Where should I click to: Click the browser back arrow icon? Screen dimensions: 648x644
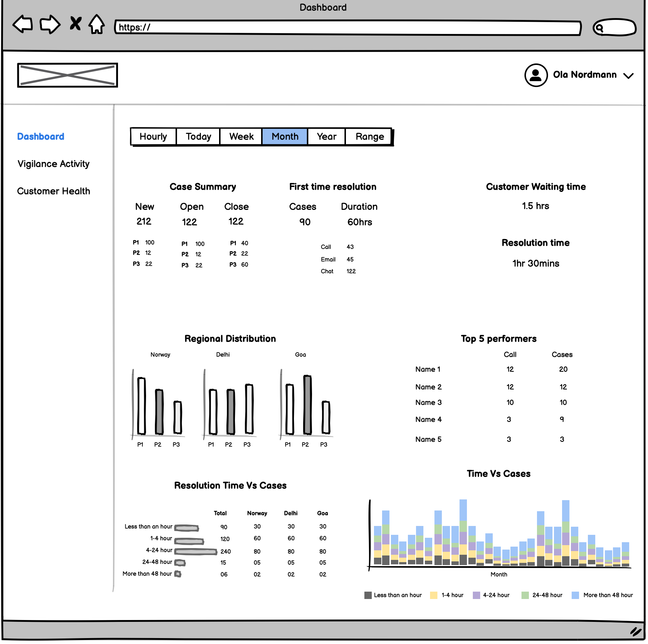click(x=23, y=24)
